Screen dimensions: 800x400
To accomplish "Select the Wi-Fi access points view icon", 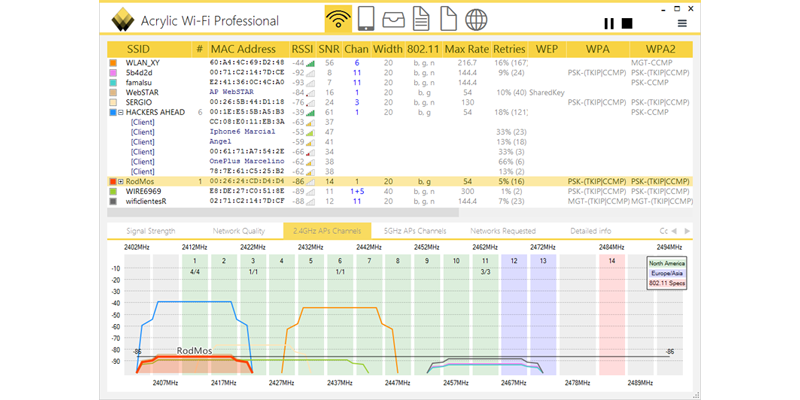I will (339, 20).
